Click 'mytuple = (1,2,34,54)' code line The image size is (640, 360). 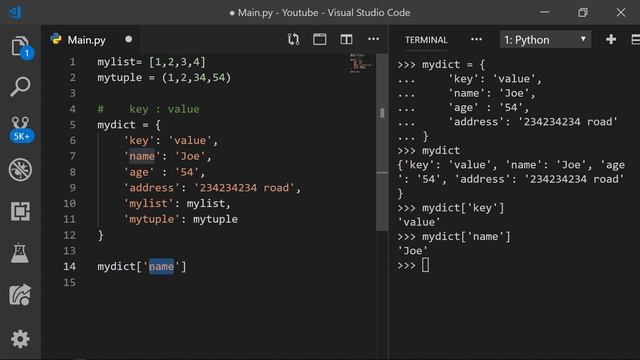tap(164, 78)
